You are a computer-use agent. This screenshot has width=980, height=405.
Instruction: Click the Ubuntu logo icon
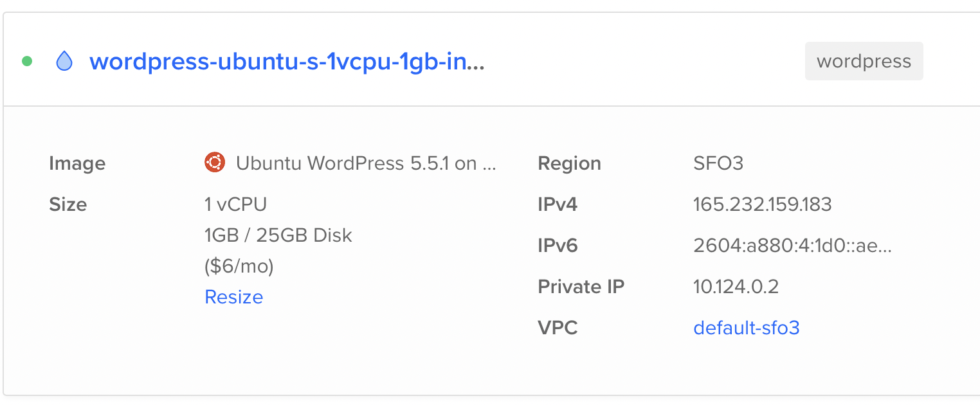point(214,163)
